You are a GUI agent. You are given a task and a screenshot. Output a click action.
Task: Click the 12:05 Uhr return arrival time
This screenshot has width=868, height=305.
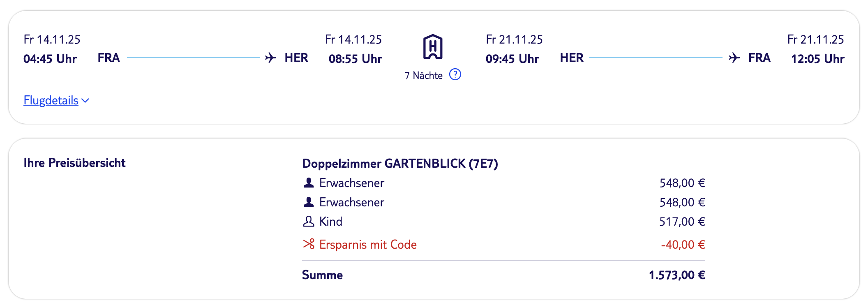[x=817, y=59]
